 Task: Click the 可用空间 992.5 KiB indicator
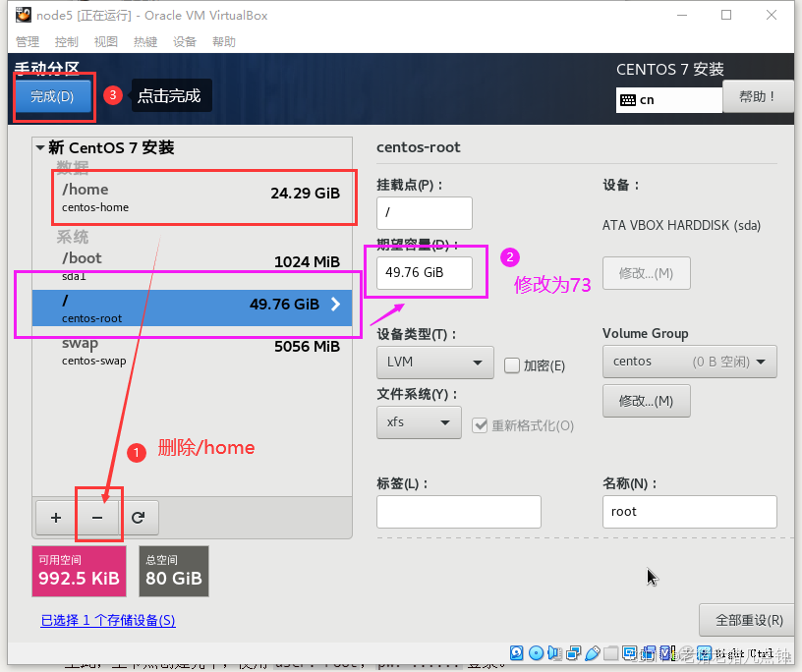coord(80,571)
